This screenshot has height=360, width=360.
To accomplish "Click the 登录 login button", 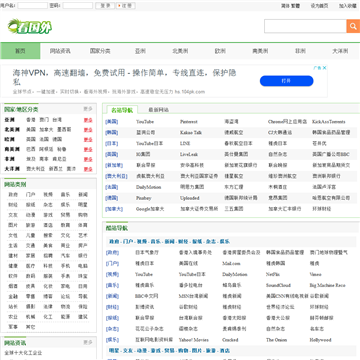I will coord(105,6).
